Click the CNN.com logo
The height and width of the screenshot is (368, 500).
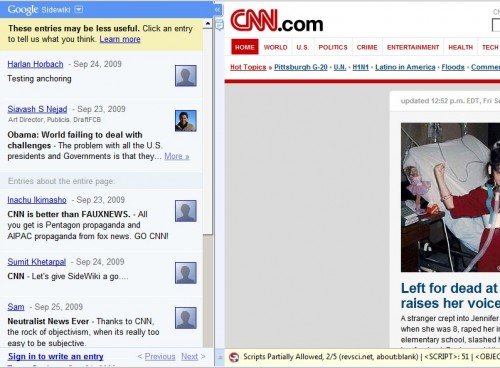(277, 21)
